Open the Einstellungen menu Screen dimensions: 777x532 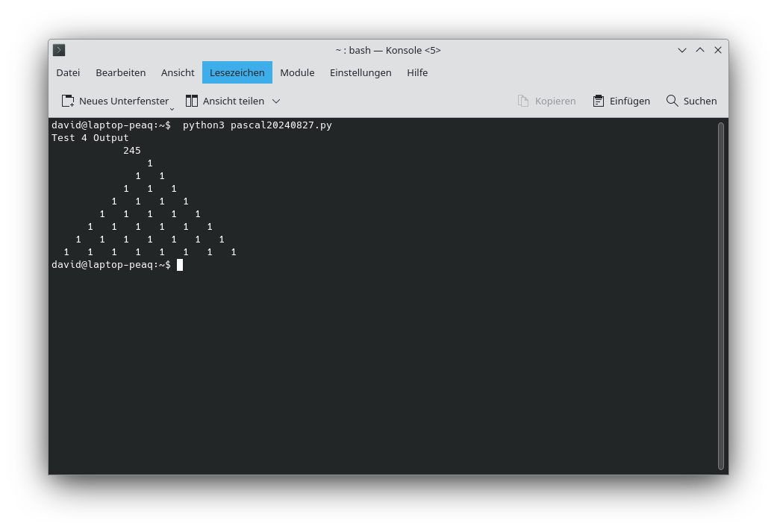tap(361, 72)
